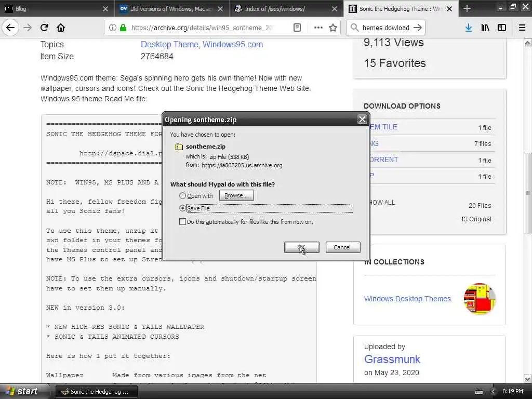
Task: Open page actions three-dots menu
Action: tap(318, 28)
